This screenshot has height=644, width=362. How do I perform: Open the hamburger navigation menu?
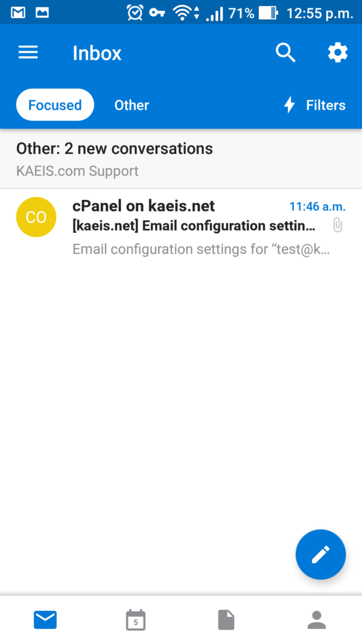click(x=28, y=53)
